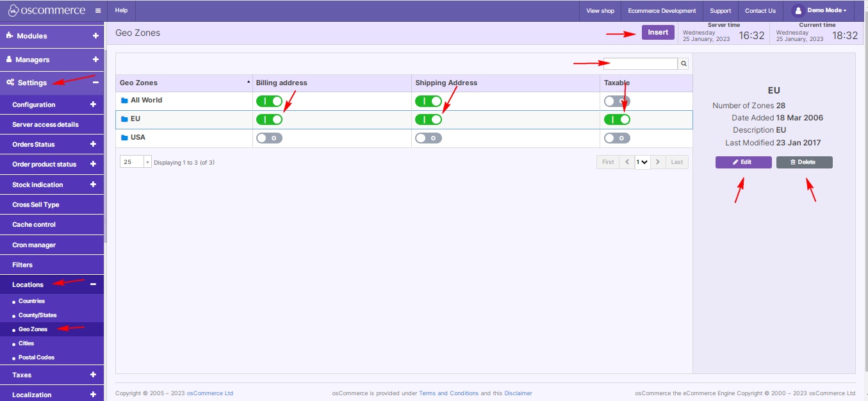Go to next page arrow
This screenshot has height=401, width=868.
[x=658, y=162]
